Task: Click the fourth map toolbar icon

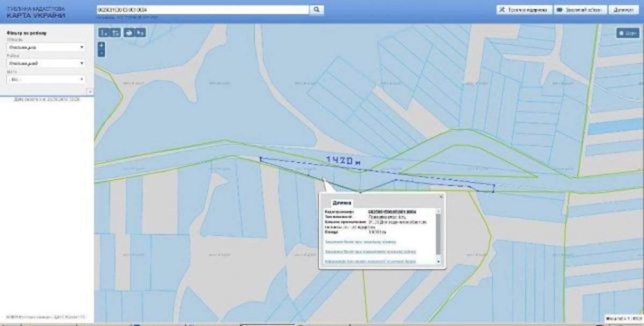Action: click(140, 32)
